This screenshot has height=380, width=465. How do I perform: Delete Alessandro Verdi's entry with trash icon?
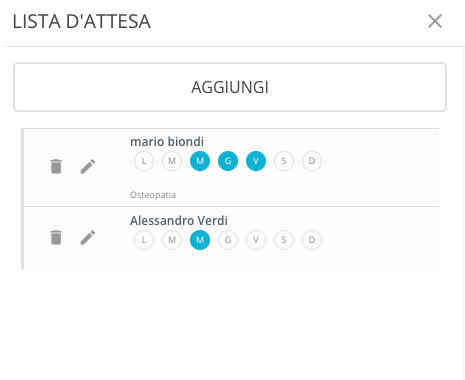pos(56,237)
